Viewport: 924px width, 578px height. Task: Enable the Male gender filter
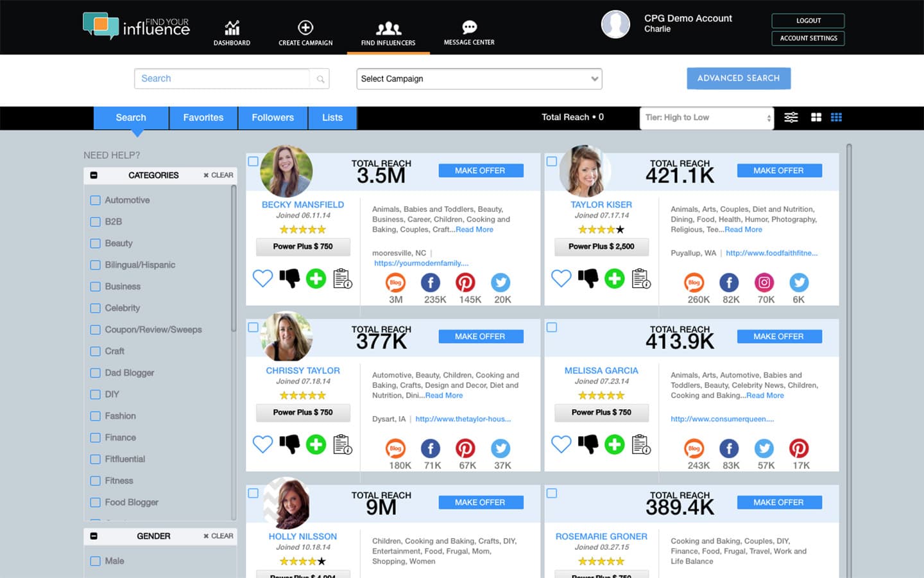coord(95,561)
